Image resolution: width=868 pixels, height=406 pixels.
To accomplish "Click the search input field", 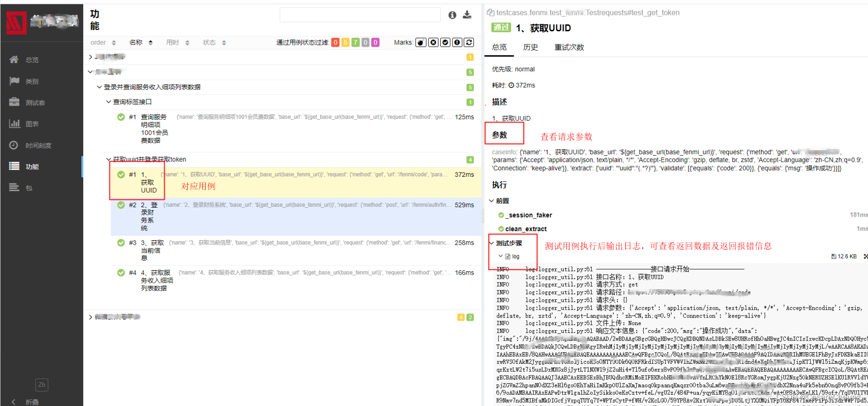I will tap(360, 15).
